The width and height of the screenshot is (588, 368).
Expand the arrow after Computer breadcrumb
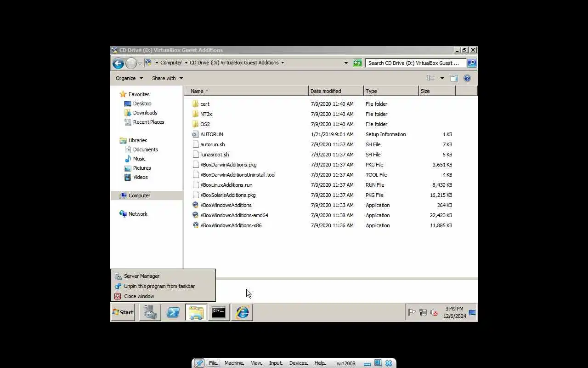(x=186, y=63)
